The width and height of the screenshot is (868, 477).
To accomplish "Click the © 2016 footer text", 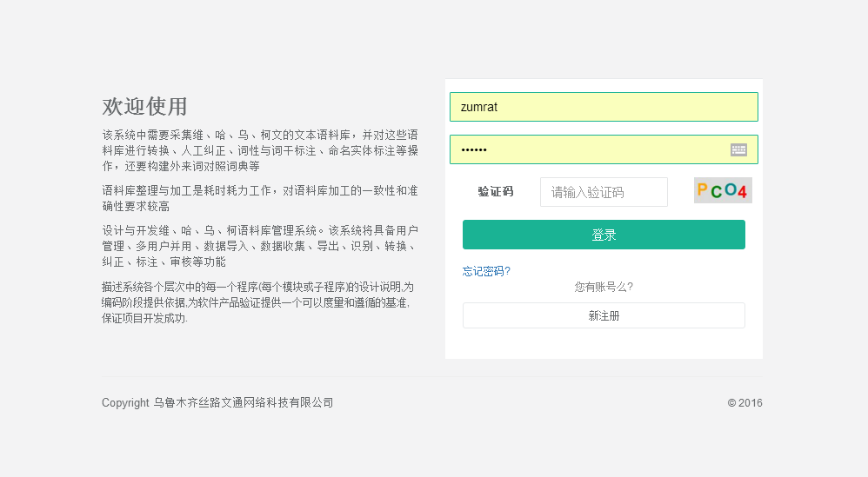I will click(744, 403).
